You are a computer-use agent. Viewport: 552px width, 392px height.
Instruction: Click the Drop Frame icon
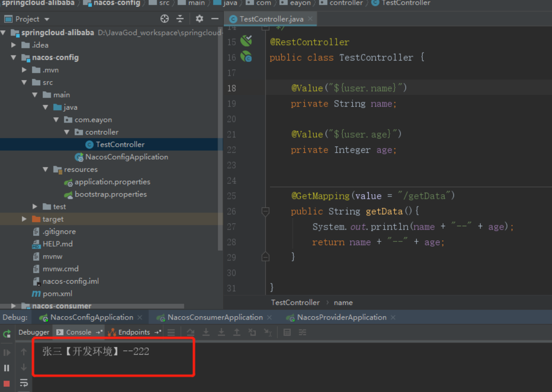pos(252,332)
